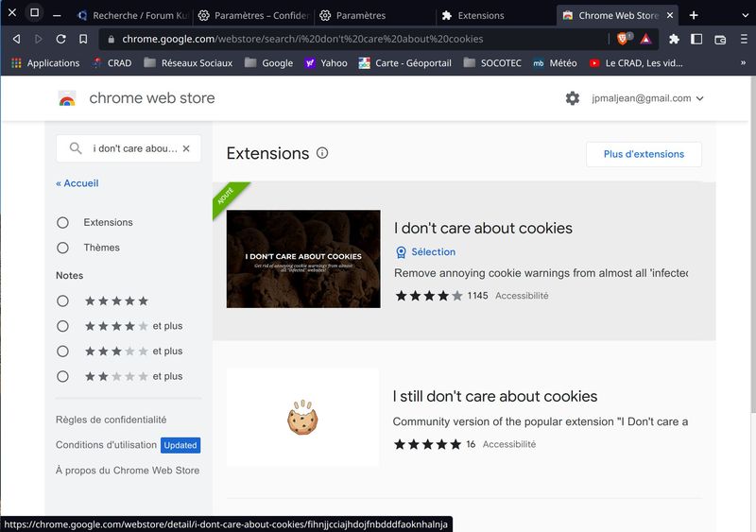Open the Yahoo bookmark

326,63
